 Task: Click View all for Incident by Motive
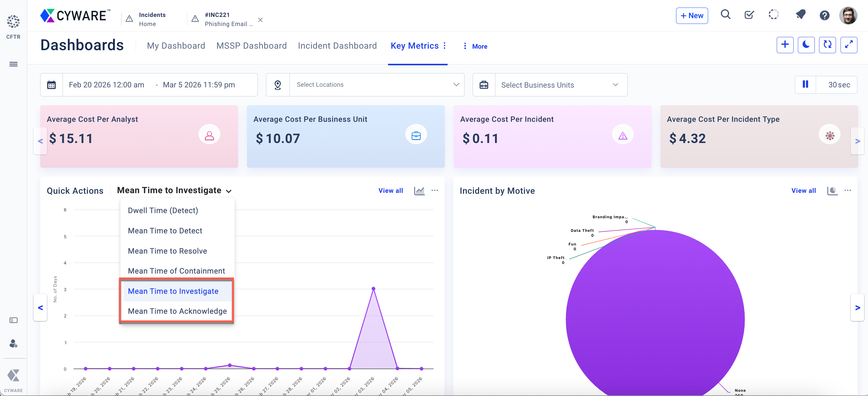point(803,191)
